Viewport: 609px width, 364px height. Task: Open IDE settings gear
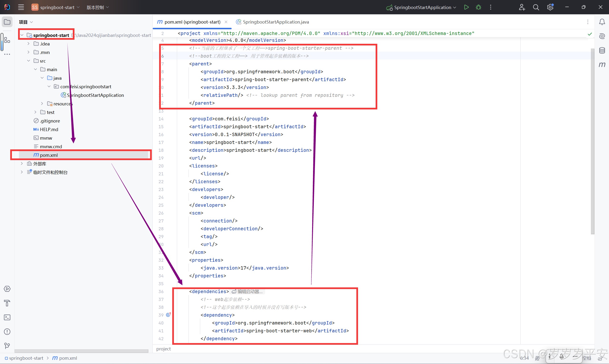pos(550,7)
